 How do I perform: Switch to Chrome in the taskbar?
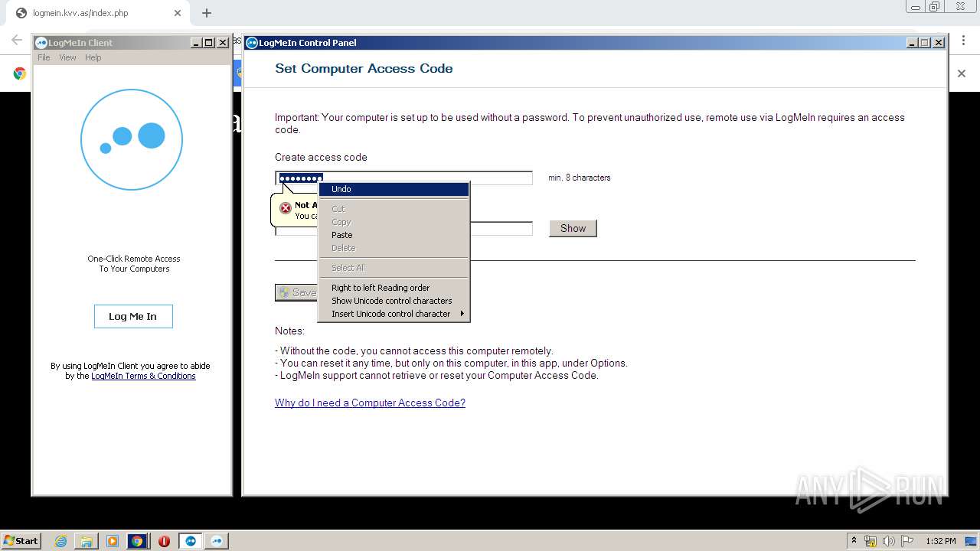[x=137, y=541]
